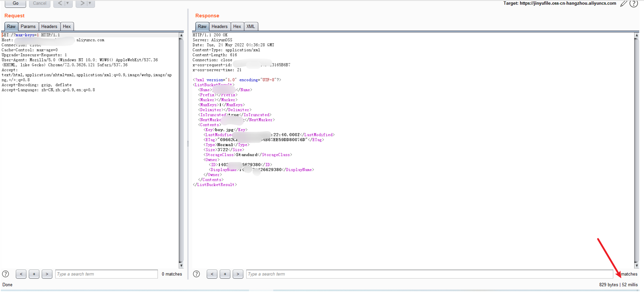Click the 829 bytes status text
This screenshot has height=292, width=644.
pyautogui.click(x=608, y=285)
